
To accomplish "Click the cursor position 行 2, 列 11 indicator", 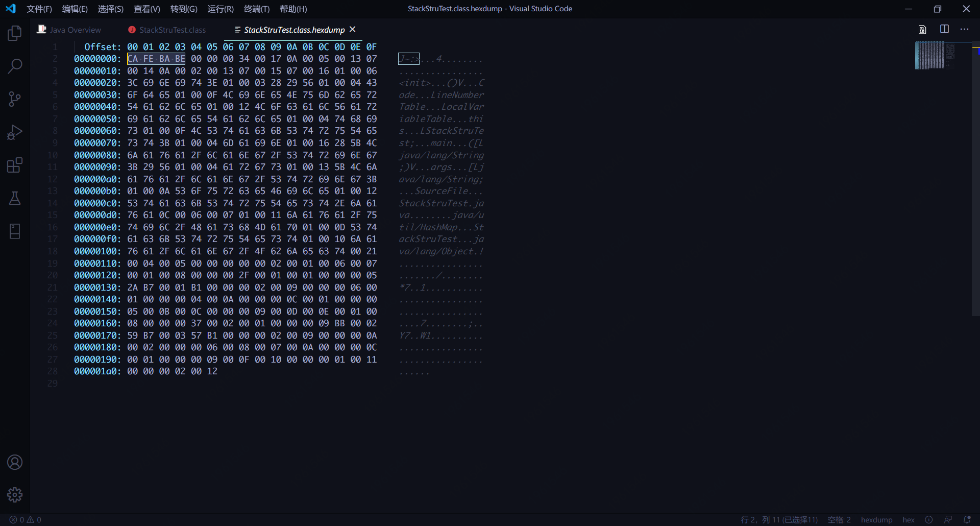I will 779,520.
